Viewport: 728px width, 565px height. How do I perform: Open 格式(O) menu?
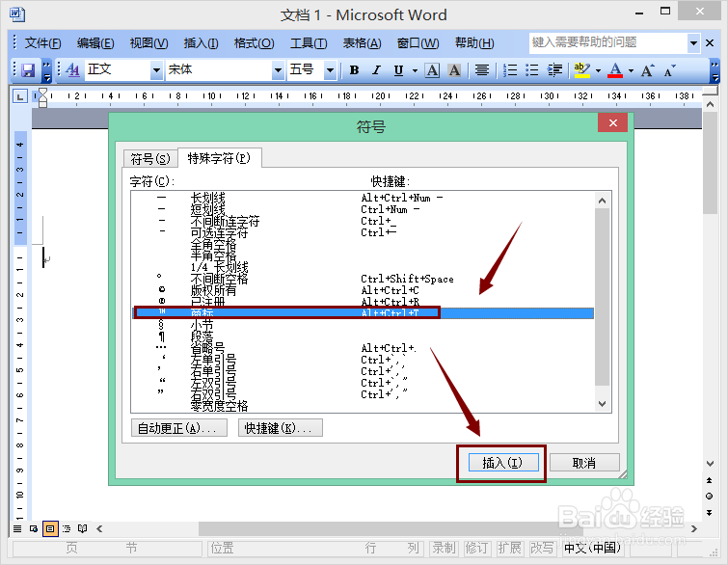tap(254, 43)
